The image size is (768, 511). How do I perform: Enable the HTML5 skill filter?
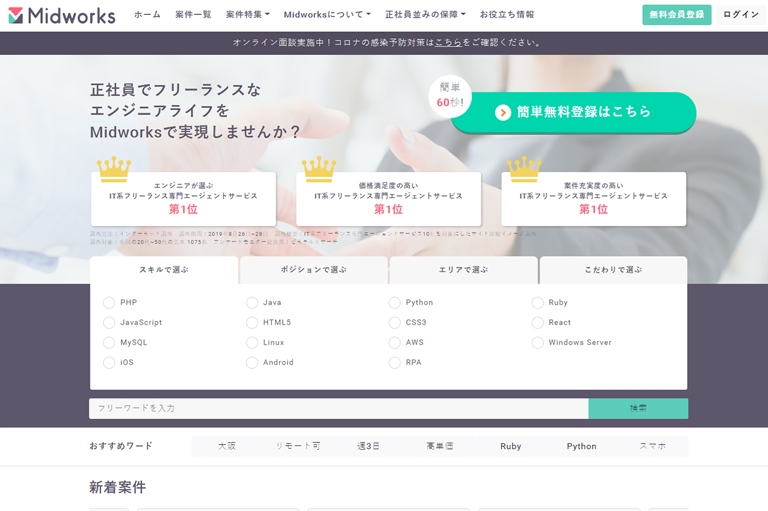tap(252, 322)
